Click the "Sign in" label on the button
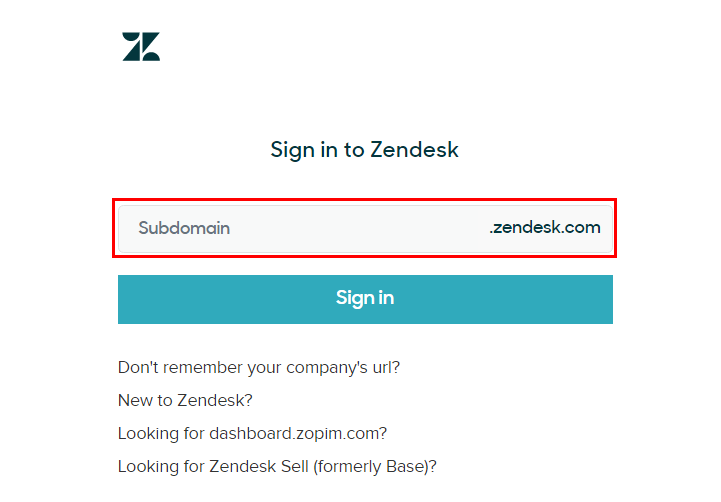721x502 pixels. [x=365, y=298]
